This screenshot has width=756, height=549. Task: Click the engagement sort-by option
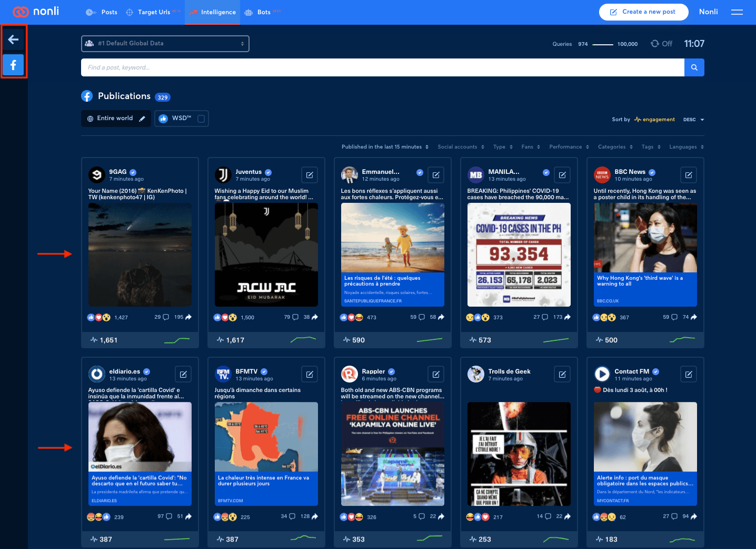pos(654,120)
